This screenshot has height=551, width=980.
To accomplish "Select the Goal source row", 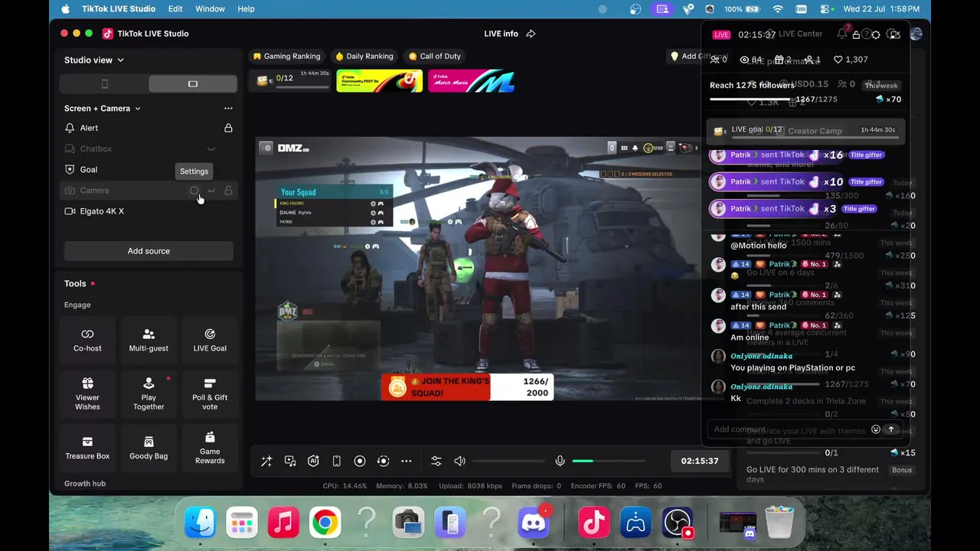I will pos(149,170).
